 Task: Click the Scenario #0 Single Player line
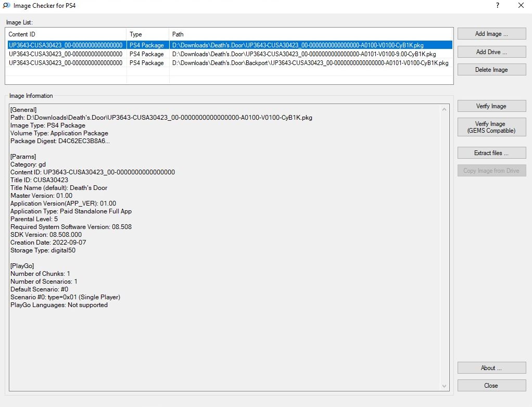(x=65, y=297)
